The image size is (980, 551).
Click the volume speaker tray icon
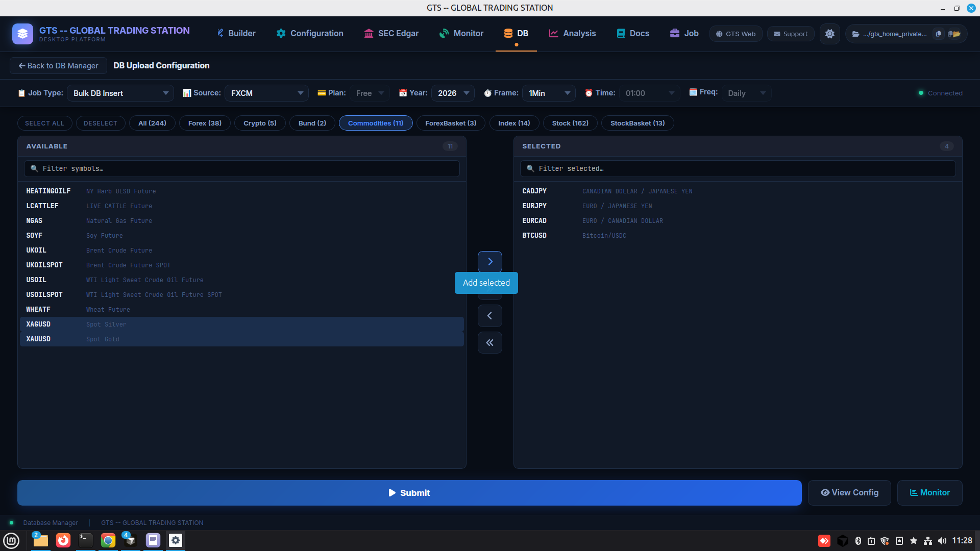point(942,541)
